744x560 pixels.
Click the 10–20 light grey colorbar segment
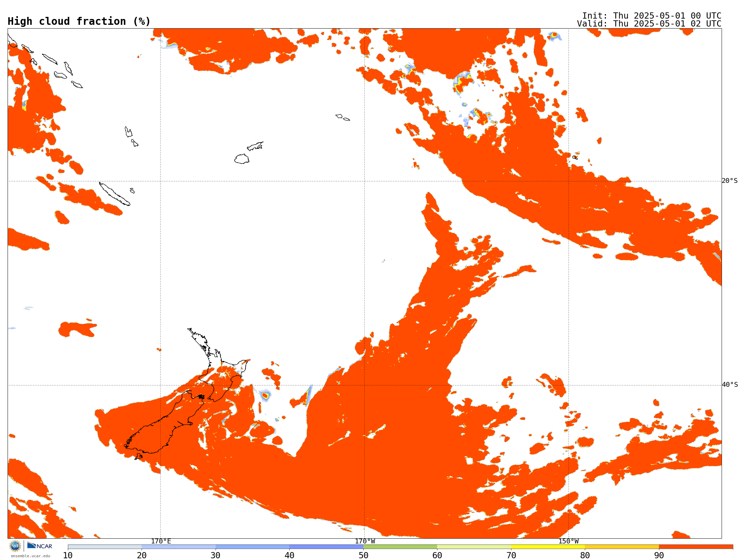pos(105,547)
